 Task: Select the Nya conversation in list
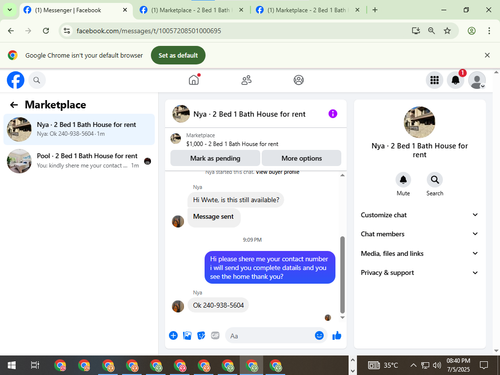click(x=79, y=129)
